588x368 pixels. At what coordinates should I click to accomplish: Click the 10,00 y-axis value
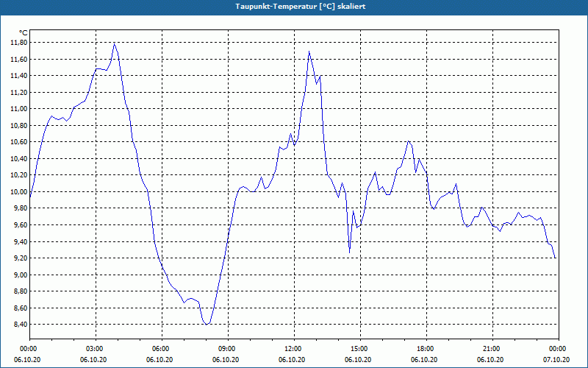pos(19,191)
